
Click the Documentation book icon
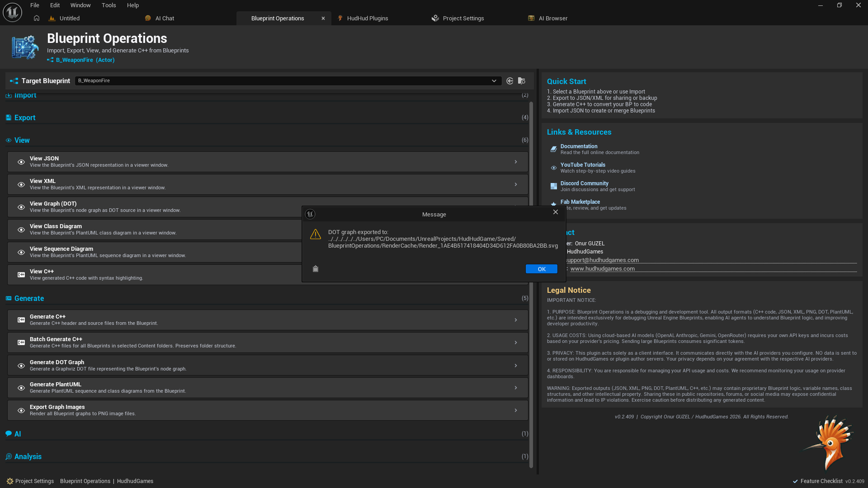pyautogui.click(x=553, y=149)
